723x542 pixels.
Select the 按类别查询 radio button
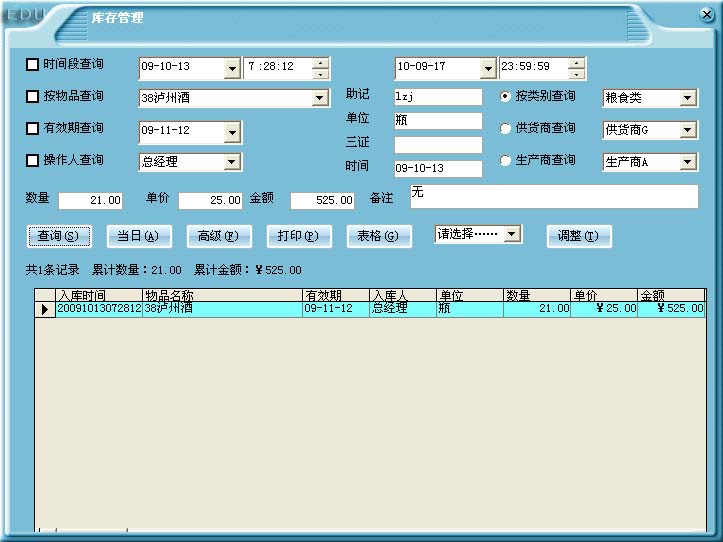(x=505, y=96)
